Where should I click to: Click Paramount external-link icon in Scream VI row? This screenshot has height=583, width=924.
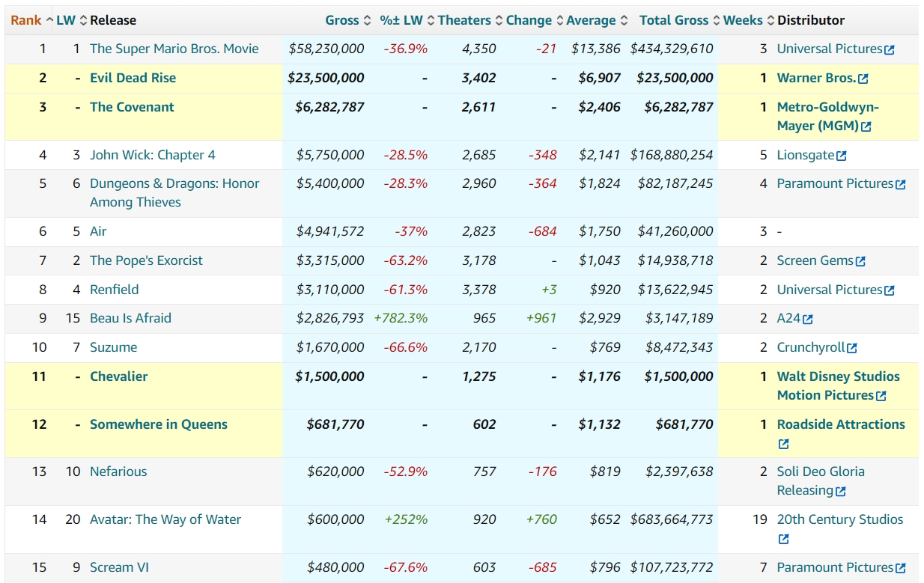(x=901, y=568)
